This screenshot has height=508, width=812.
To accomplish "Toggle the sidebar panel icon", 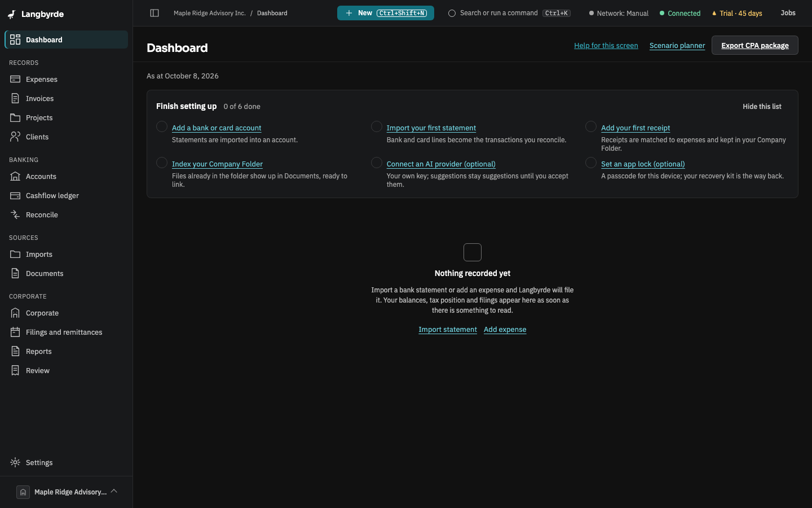I will tap(155, 13).
